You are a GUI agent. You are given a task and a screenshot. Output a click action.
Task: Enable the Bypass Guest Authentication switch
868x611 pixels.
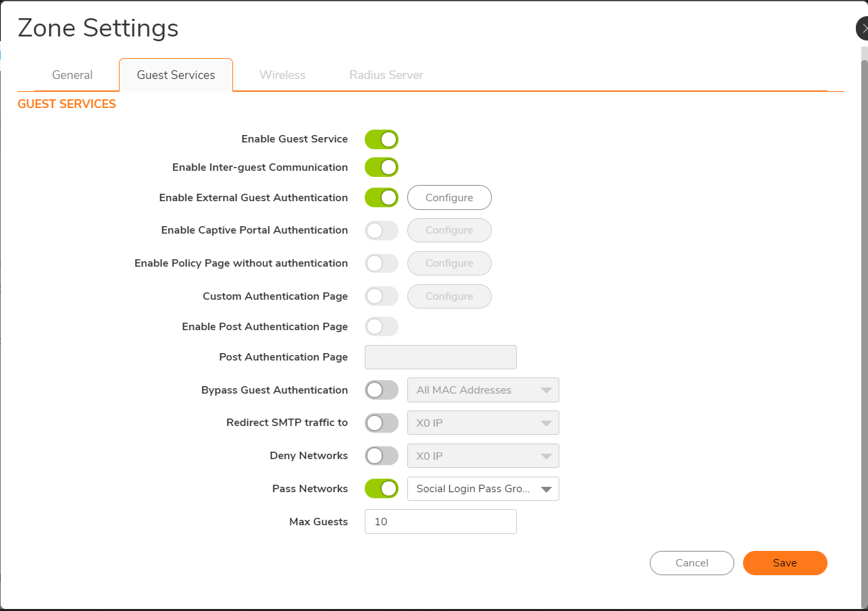click(x=381, y=390)
